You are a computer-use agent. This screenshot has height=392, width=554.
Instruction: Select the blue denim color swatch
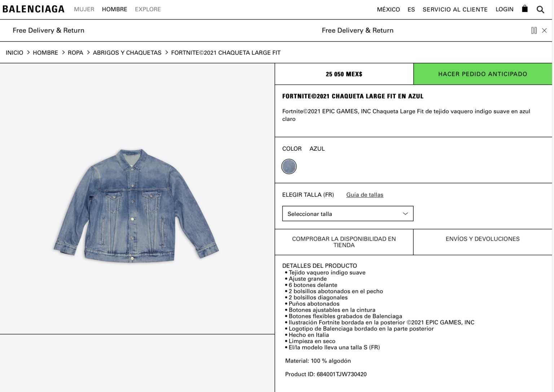pyautogui.click(x=289, y=167)
